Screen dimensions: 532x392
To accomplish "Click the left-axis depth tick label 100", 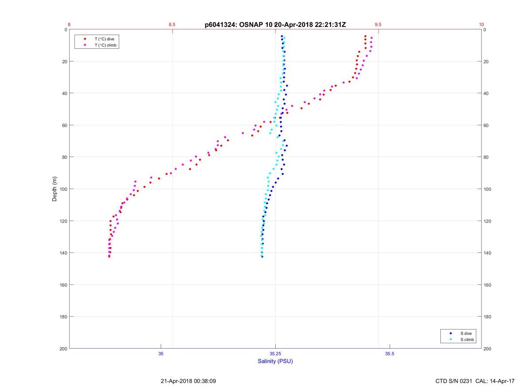I will click(63, 189).
